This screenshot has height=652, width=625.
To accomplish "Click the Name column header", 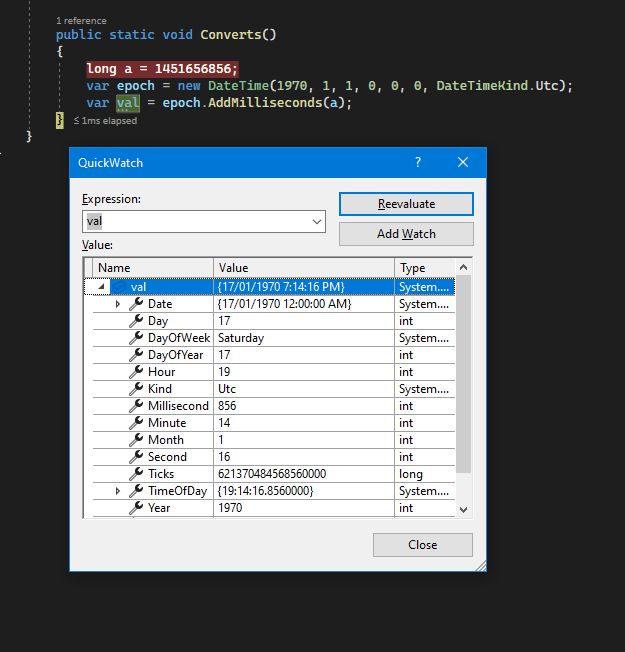I will click(153, 268).
